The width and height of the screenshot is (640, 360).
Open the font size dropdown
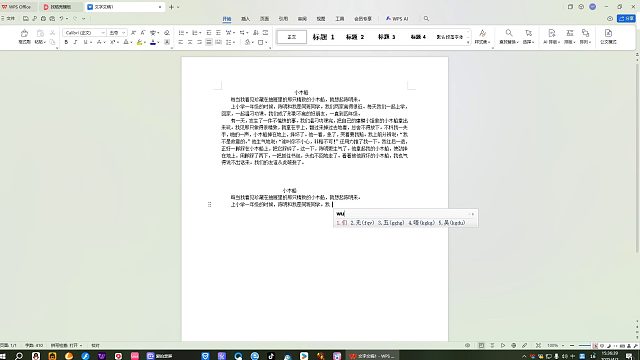click(x=123, y=33)
